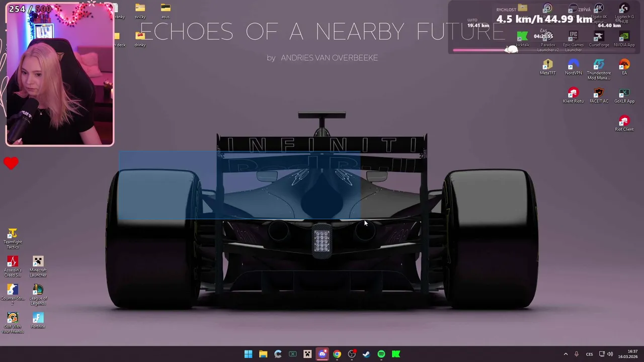Open the GoXLR App desktop shortcut

coord(624,96)
